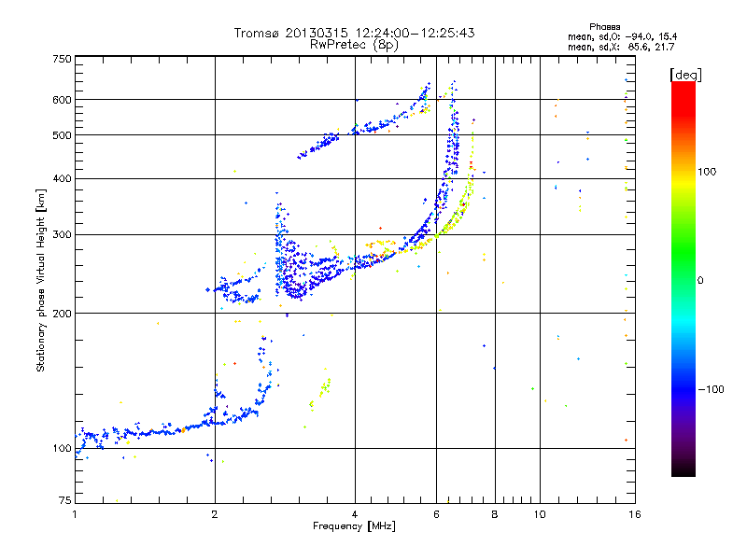This screenshot has width=747, height=560.
Task: Click the '200' y-axis tick label
Action: pos(62,314)
